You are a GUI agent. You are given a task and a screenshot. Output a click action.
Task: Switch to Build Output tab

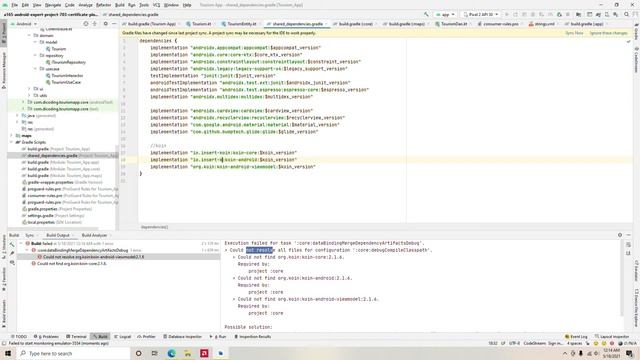58,236
